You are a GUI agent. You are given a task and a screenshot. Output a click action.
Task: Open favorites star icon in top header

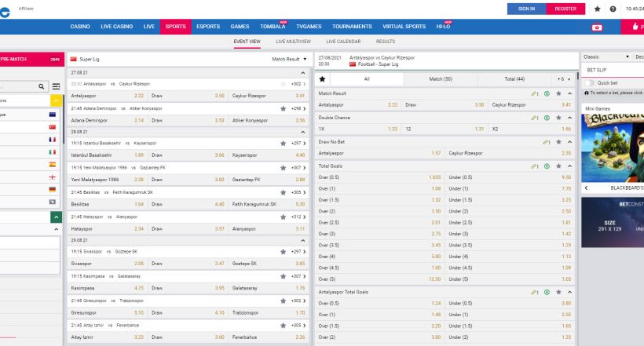tap(597, 9)
